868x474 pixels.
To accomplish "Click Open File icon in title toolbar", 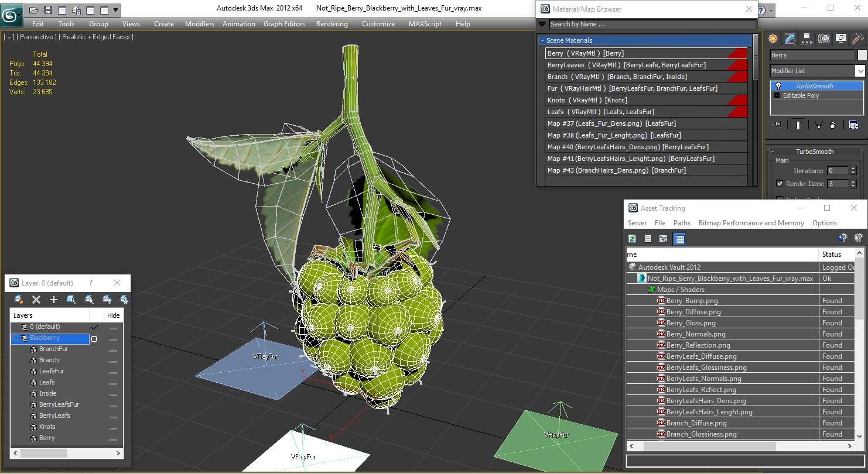I will (34, 10).
